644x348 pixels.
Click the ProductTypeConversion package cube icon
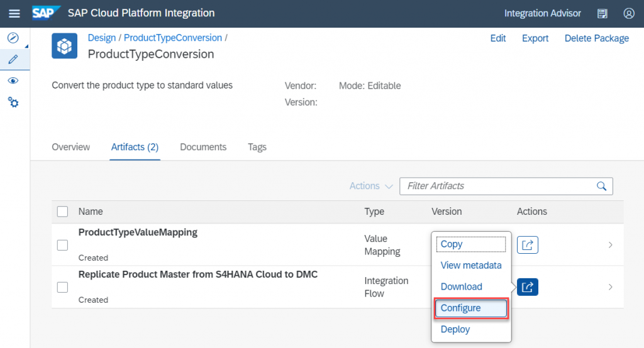[65, 46]
